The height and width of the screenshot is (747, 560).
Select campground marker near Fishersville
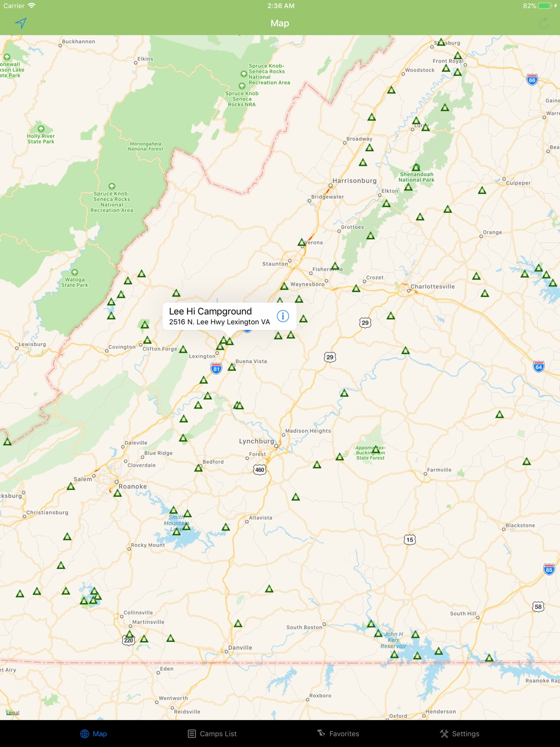[335, 266]
